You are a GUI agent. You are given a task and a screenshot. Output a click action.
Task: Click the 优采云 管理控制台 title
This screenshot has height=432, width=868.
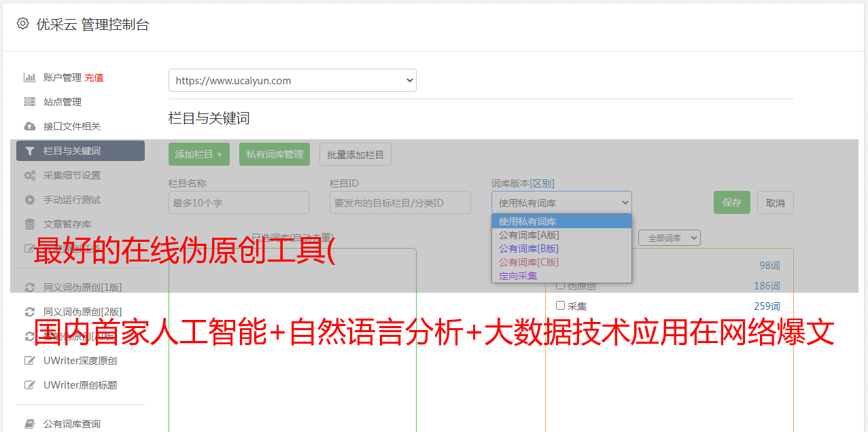point(92,24)
